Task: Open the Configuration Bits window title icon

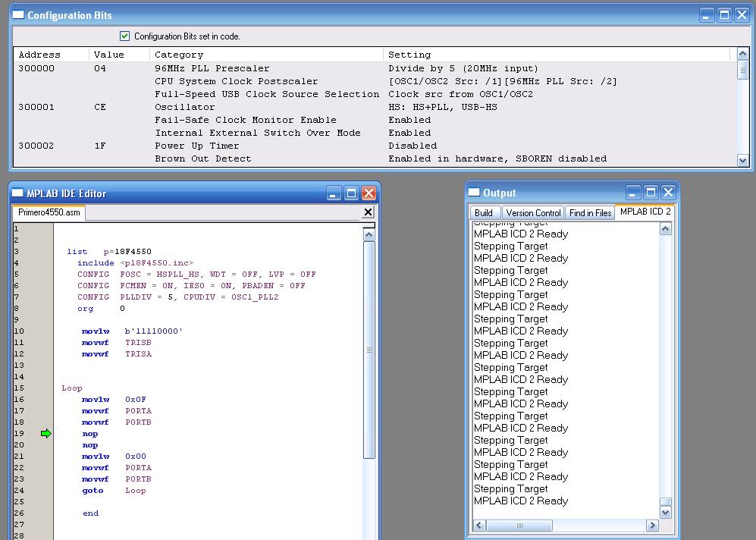Action: click(19, 15)
